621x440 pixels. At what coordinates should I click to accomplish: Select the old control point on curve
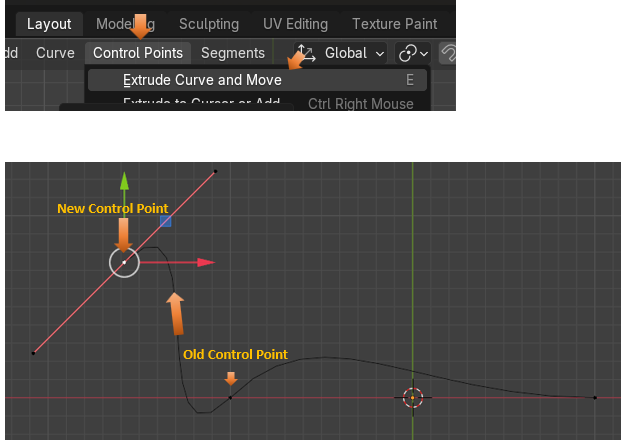pos(230,397)
